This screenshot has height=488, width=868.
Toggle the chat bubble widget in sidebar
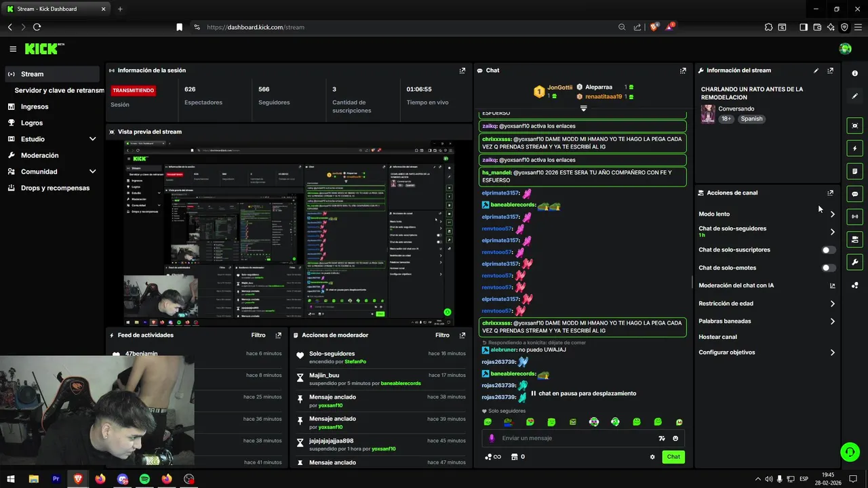[854, 194]
